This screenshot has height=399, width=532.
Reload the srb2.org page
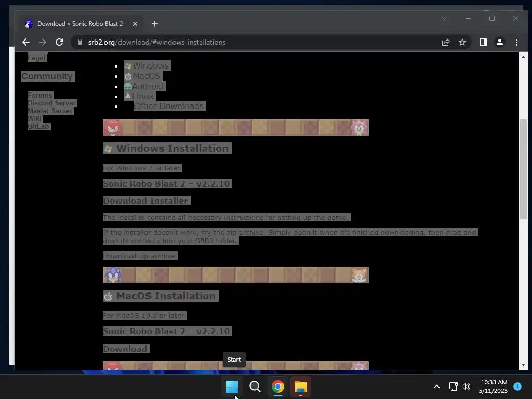[x=59, y=42]
